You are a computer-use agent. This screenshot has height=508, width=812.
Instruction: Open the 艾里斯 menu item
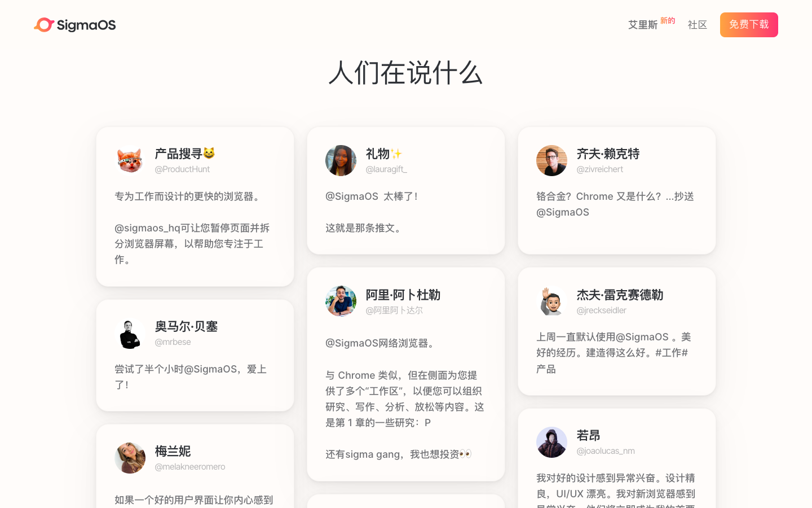642,25
